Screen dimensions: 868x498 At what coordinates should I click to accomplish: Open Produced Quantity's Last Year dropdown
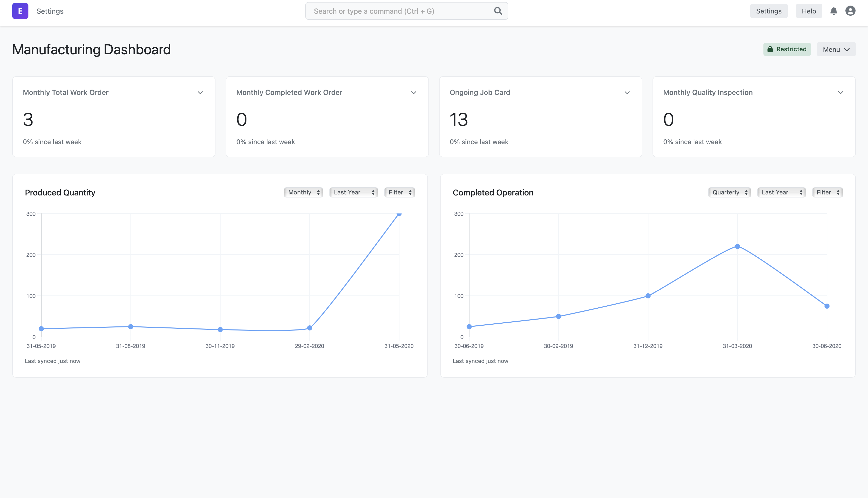click(353, 192)
